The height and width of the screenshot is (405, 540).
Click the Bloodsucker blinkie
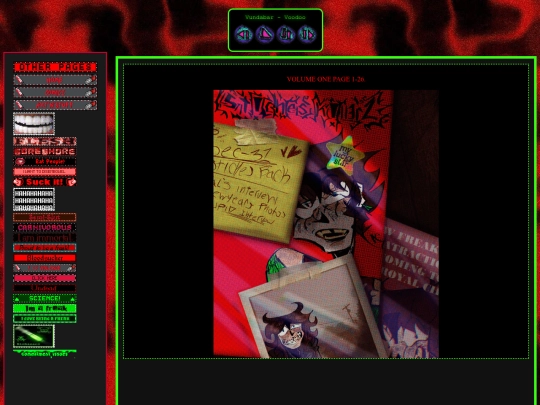[45, 258]
